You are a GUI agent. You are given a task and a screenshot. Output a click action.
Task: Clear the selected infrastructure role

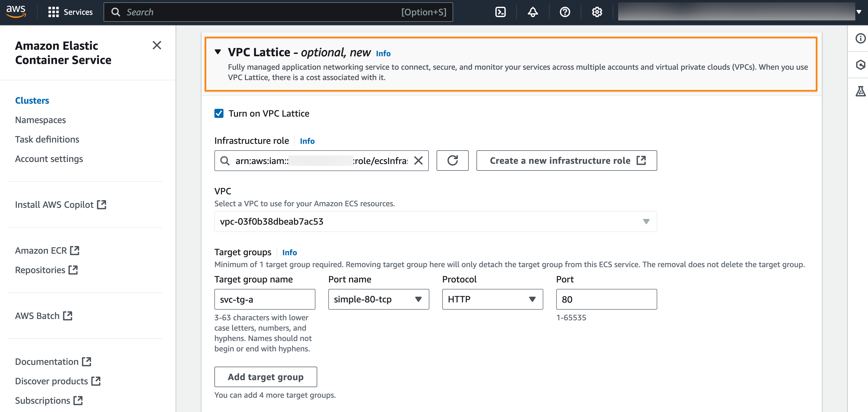418,160
